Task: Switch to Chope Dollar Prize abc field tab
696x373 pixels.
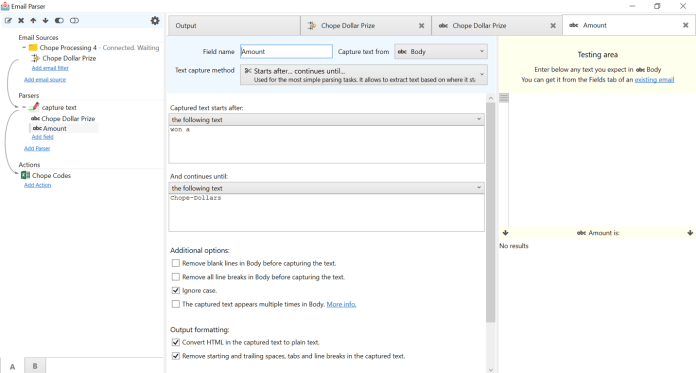Action: coord(497,26)
